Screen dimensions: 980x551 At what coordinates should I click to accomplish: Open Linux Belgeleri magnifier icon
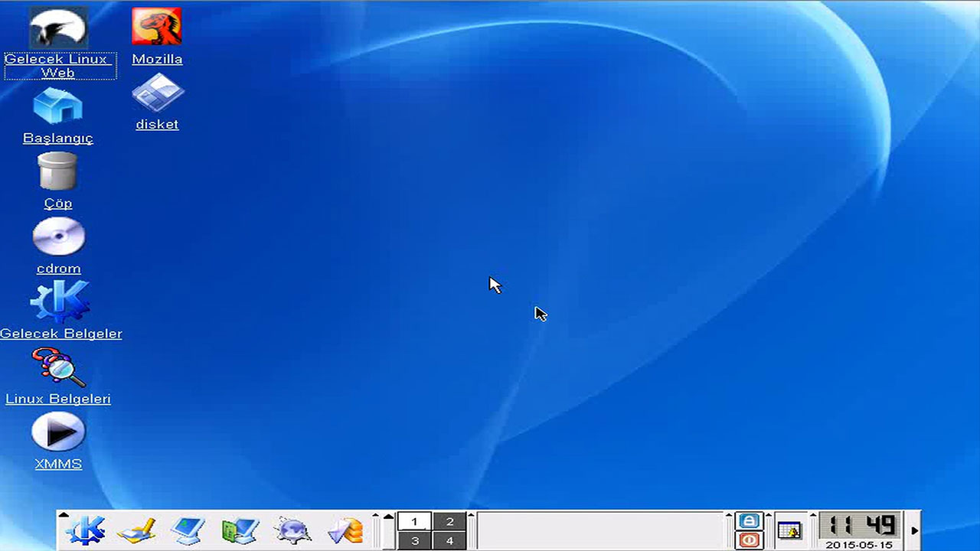pyautogui.click(x=58, y=367)
